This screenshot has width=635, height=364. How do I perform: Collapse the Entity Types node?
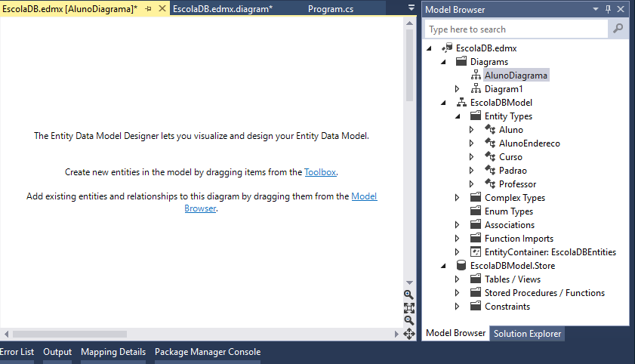click(x=458, y=116)
